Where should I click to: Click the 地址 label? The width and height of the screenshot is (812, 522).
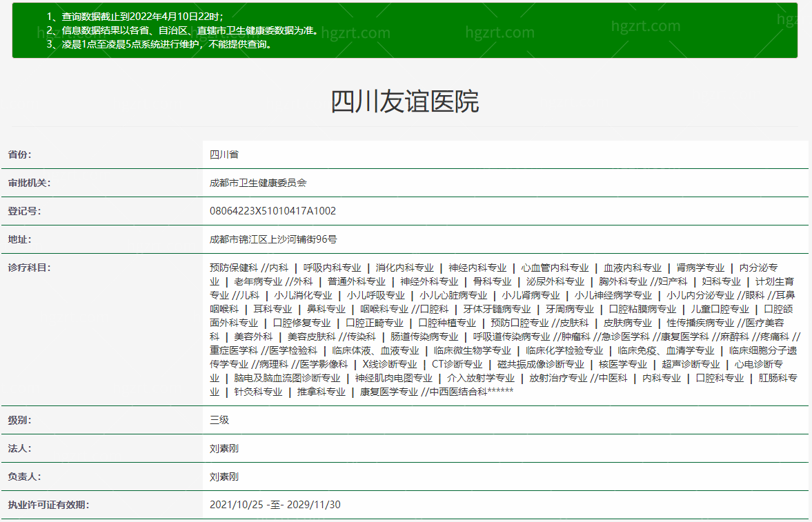(x=20, y=239)
